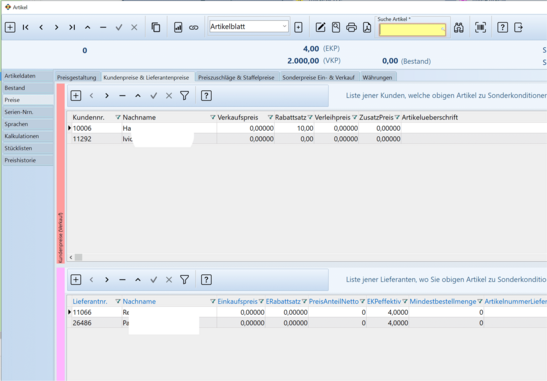Select supplier row 26486
The image size is (547, 381).
(307, 323)
